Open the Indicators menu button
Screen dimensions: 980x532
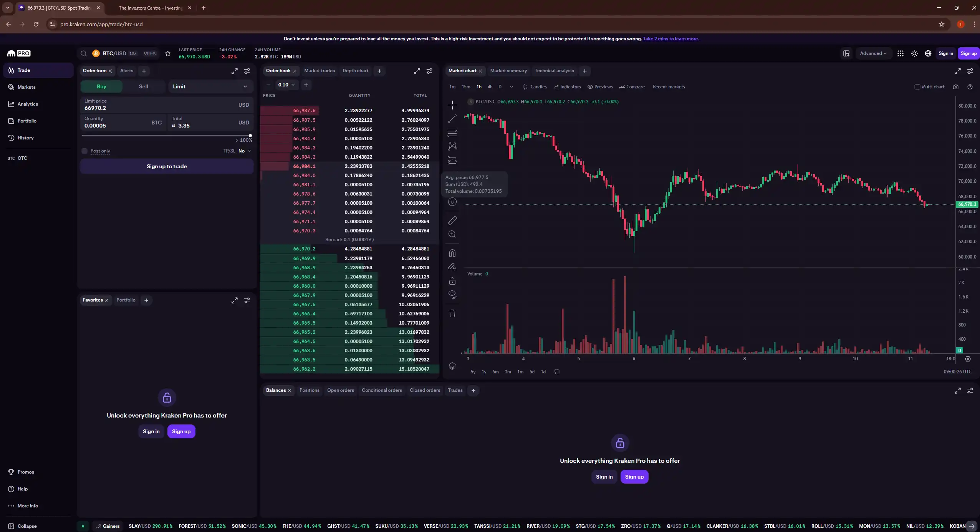point(567,87)
